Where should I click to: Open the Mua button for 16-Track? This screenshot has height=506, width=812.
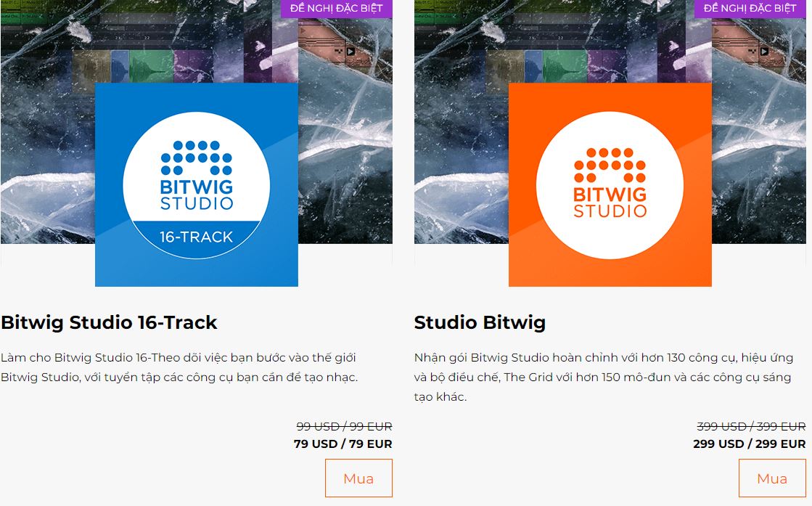point(358,478)
